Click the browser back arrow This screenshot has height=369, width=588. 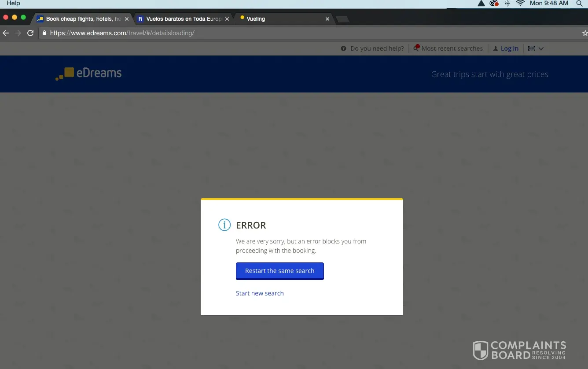point(6,33)
